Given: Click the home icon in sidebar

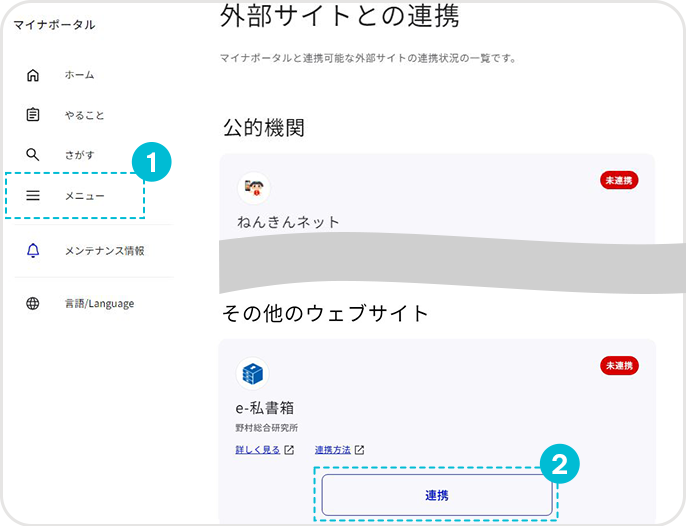Looking at the screenshot, I should (33, 75).
